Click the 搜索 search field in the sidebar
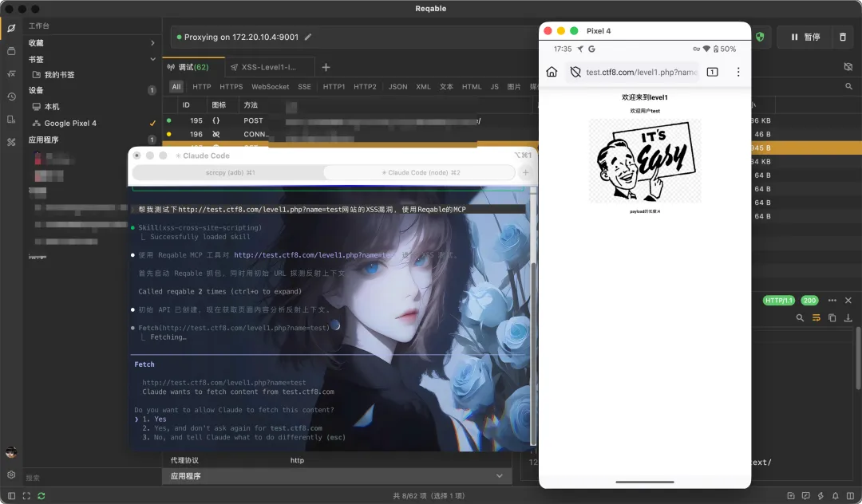The height and width of the screenshot is (504, 862). tap(93, 478)
